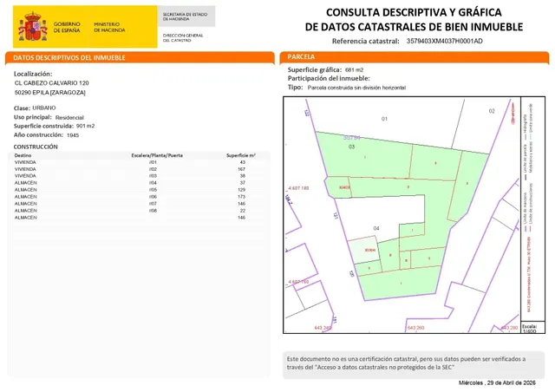The image size is (555, 392).
Task: Select construction year '1945'
Action: (73, 135)
